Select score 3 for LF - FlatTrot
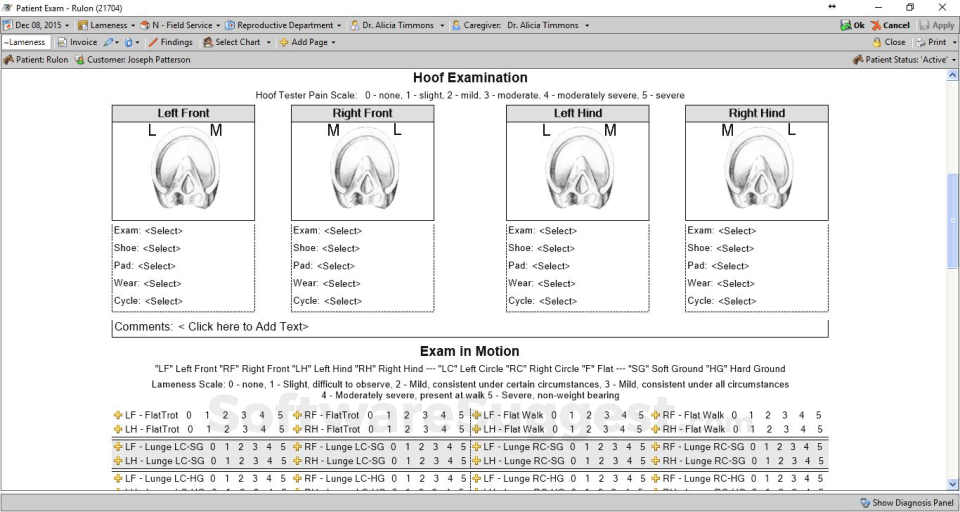The height and width of the screenshot is (512, 960). tap(244, 415)
